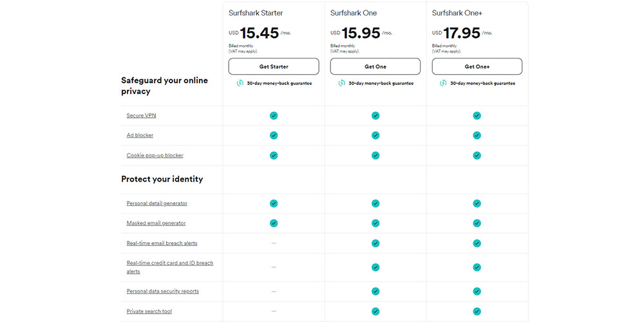Open the Private search tool link
This screenshot has height=322, width=644.
(x=149, y=311)
